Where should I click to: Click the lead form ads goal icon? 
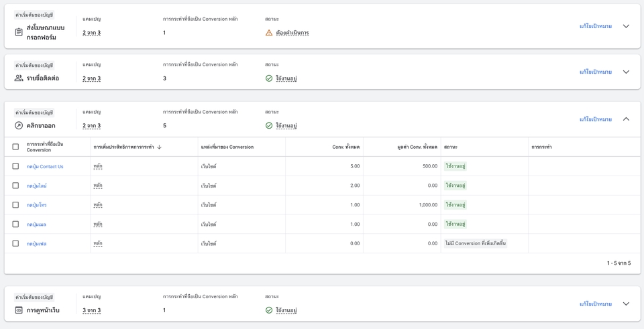point(19,32)
